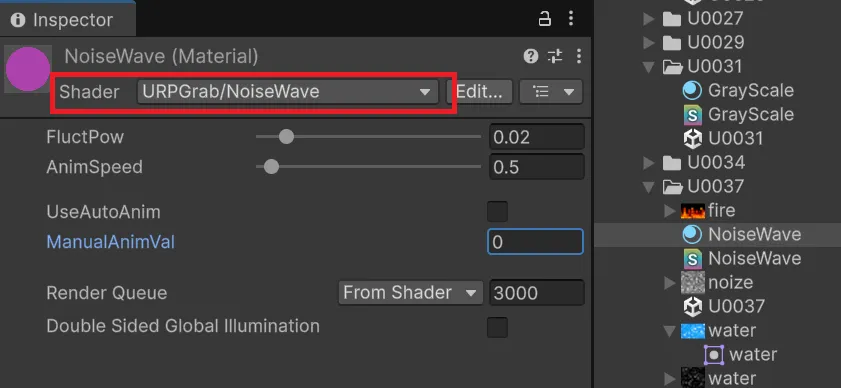This screenshot has height=388, width=841.
Task: Open the material help reference icon
Action: coord(531,56)
